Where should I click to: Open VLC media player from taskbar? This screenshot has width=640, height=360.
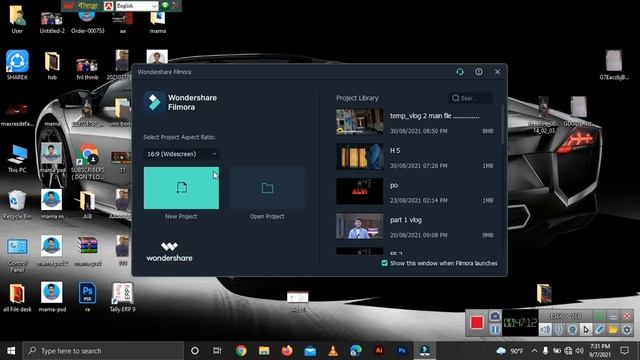coord(333,351)
